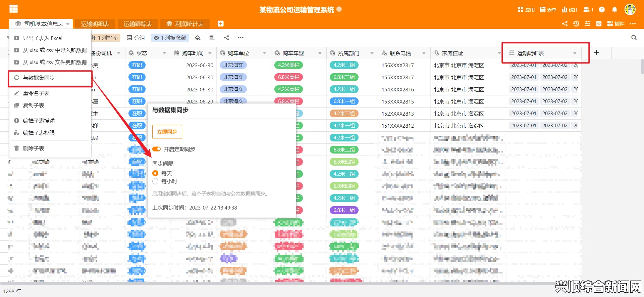
Task: Open the view toolbar more dots
Action: coord(241,38)
